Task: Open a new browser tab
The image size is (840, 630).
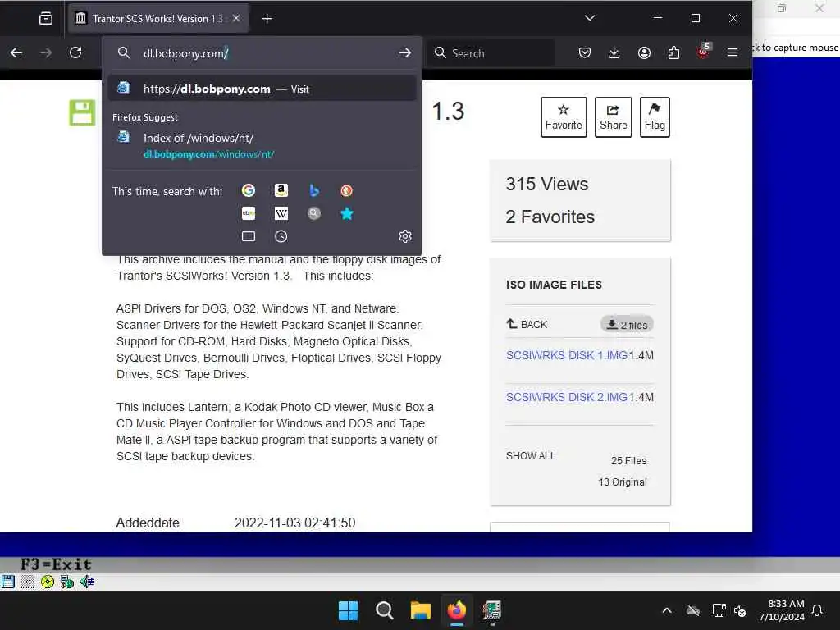Action: (x=267, y=19)
